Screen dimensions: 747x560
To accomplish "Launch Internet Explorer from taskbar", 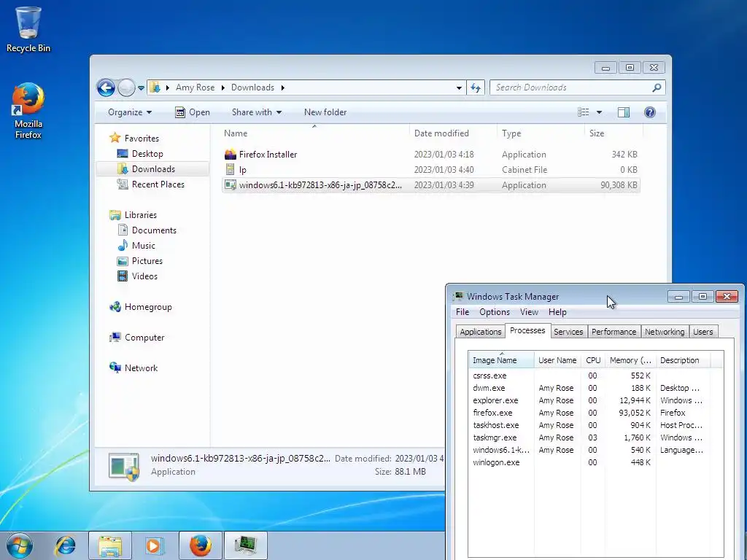I will coord(65,545).
